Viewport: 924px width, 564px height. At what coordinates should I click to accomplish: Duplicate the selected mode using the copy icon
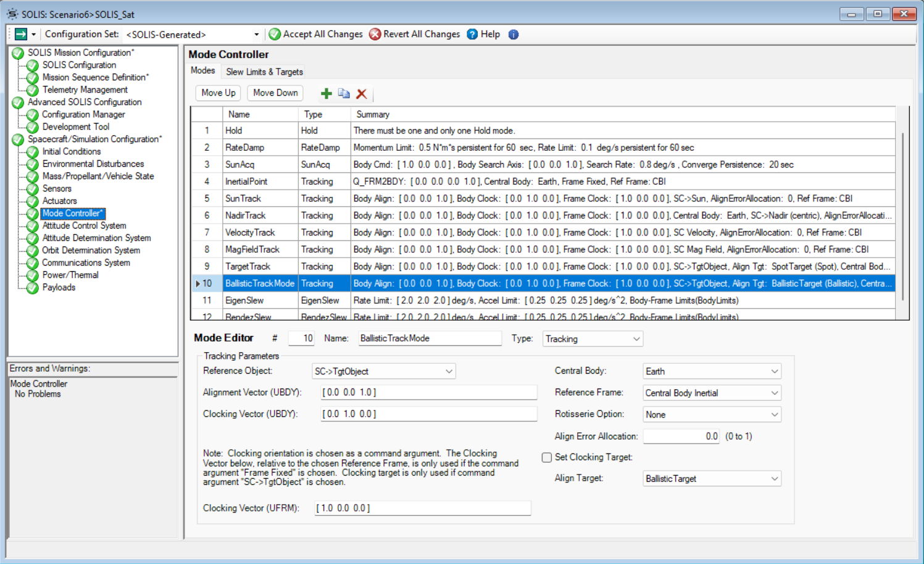[x=344, y=93]
